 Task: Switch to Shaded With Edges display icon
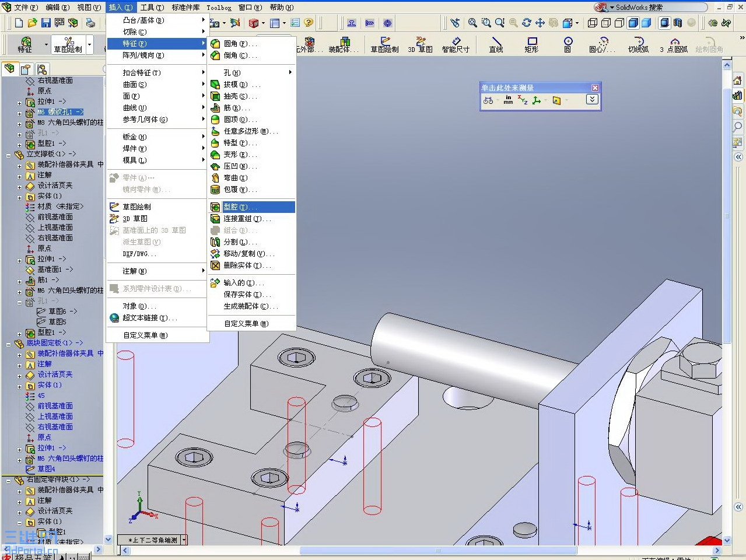pyautogui.click(x=633, y=23)
